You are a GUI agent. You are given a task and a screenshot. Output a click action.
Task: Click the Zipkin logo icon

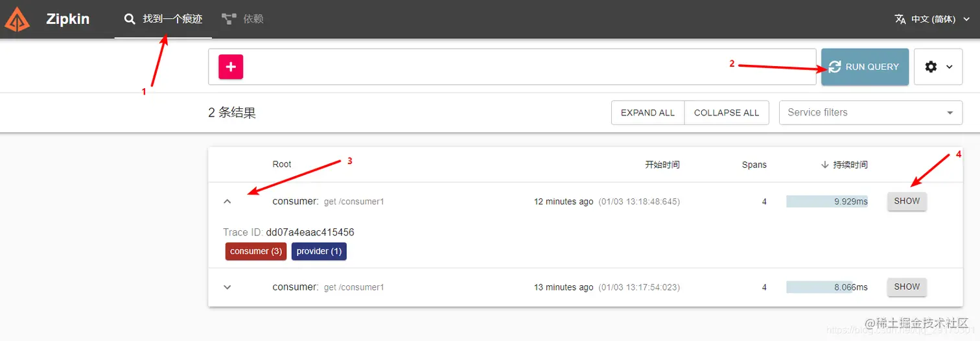point(17,19)
